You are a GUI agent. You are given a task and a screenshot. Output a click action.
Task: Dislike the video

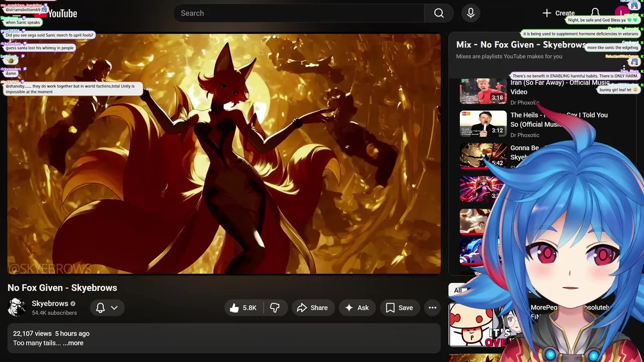coord(275,308)
